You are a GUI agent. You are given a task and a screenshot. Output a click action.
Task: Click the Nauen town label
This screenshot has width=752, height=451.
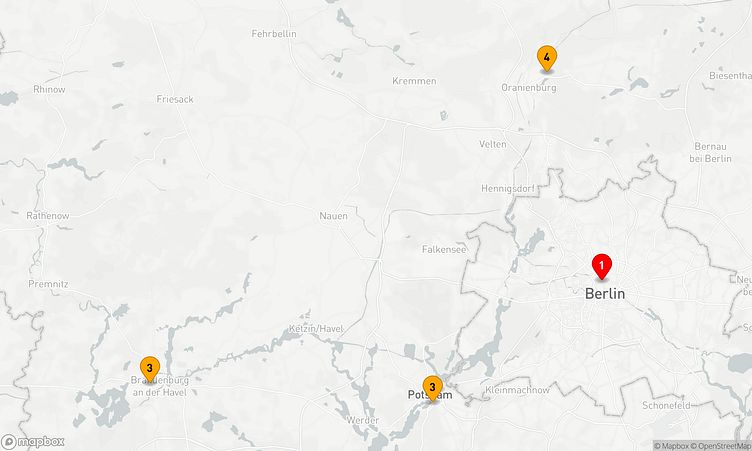click(333, 216)
